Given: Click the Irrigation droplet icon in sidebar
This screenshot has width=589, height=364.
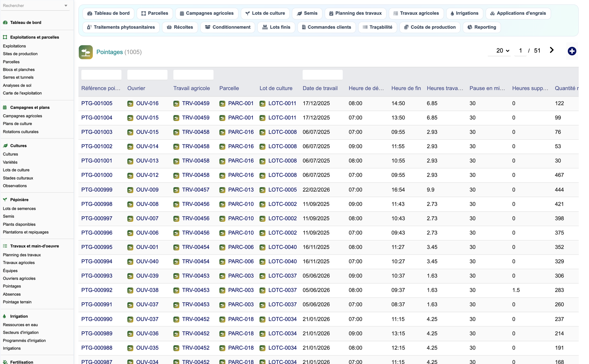Looking at the screenshot, I should pyautogui.click(x=5, y=316).
